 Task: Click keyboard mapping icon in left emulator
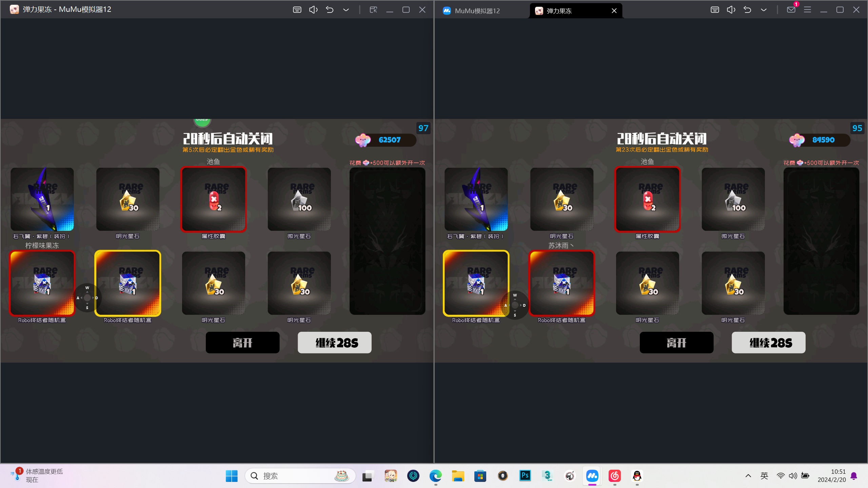[x=297, y=9]
